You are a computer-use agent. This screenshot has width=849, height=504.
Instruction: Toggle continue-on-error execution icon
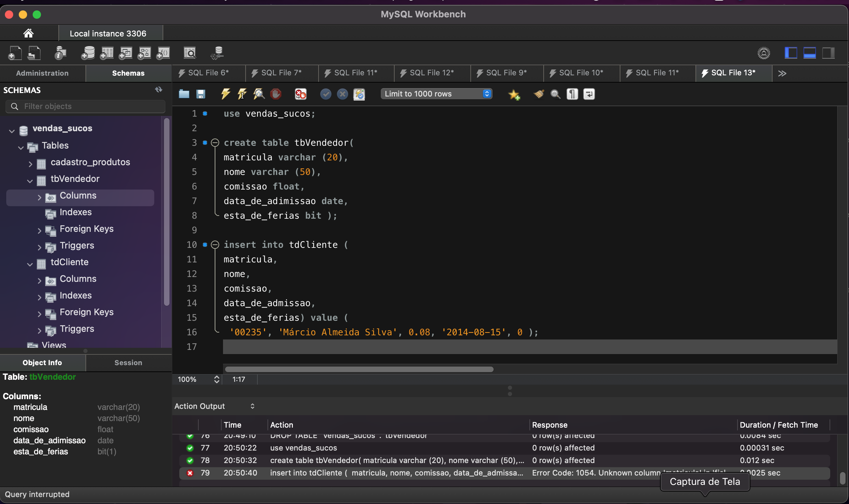(x=301, y=94)
